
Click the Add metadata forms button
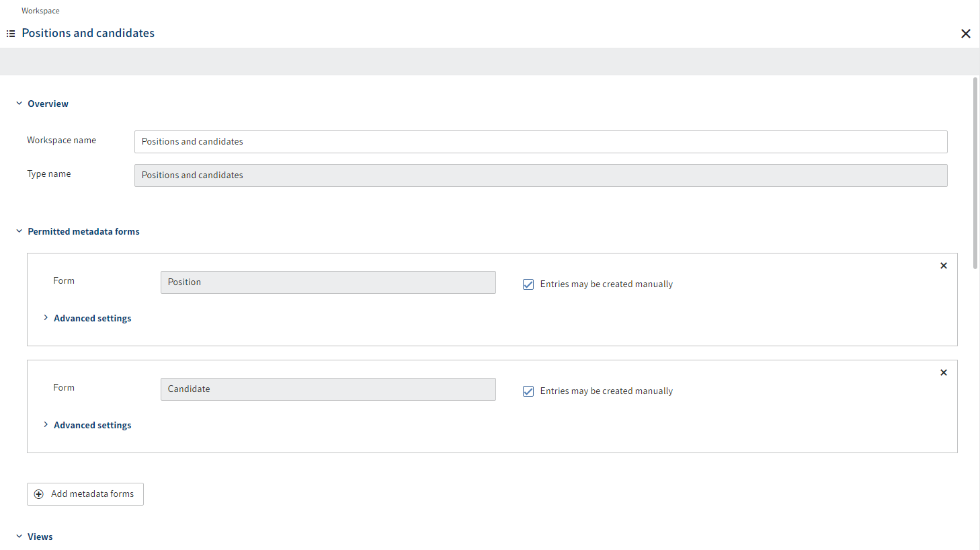coord(85,494)
